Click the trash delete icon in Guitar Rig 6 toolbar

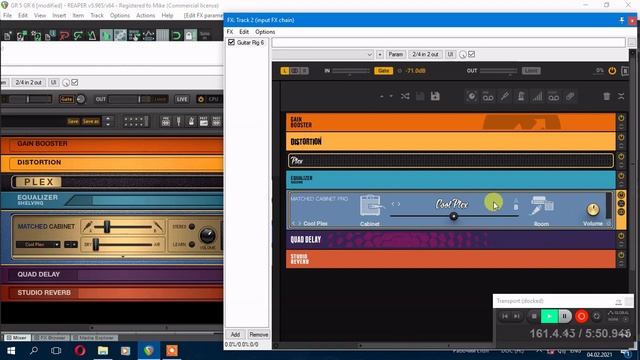607,96
